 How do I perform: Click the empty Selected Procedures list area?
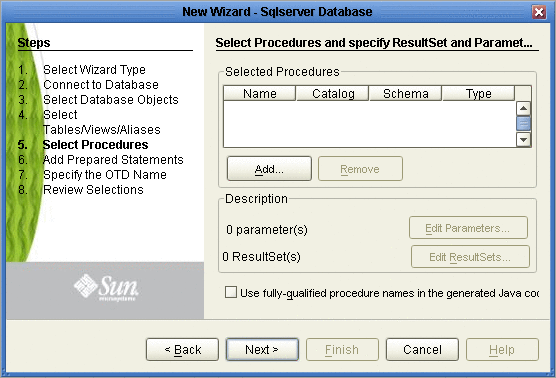pyautogui.click(x=369, y=124)
